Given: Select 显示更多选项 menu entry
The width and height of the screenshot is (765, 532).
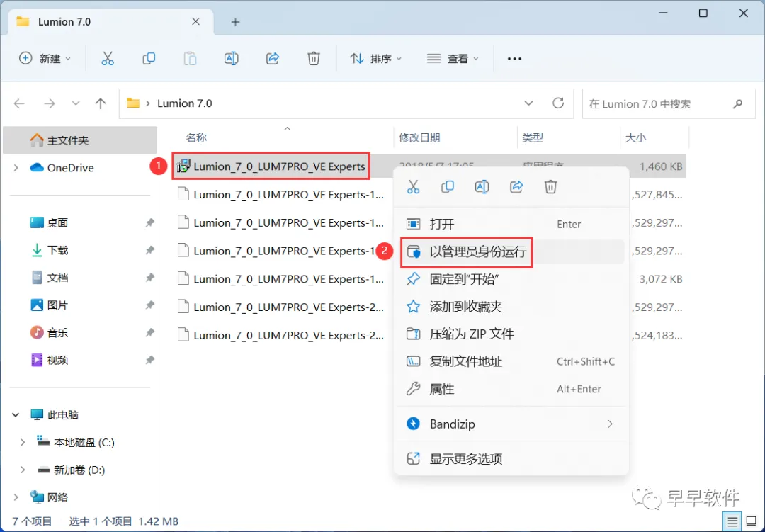Looking at the screenshot, I should click(511, 459).
